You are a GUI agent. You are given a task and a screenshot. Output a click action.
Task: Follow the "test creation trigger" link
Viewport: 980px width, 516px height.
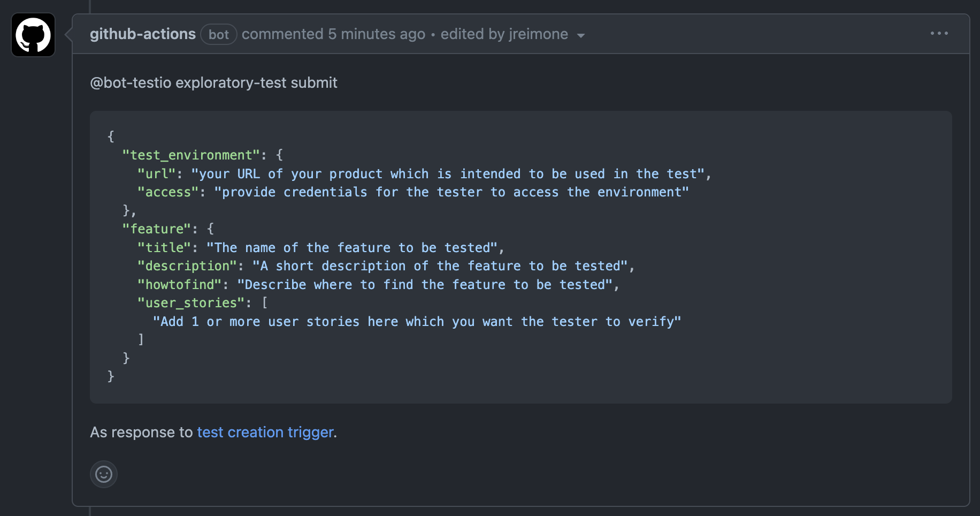265,432
